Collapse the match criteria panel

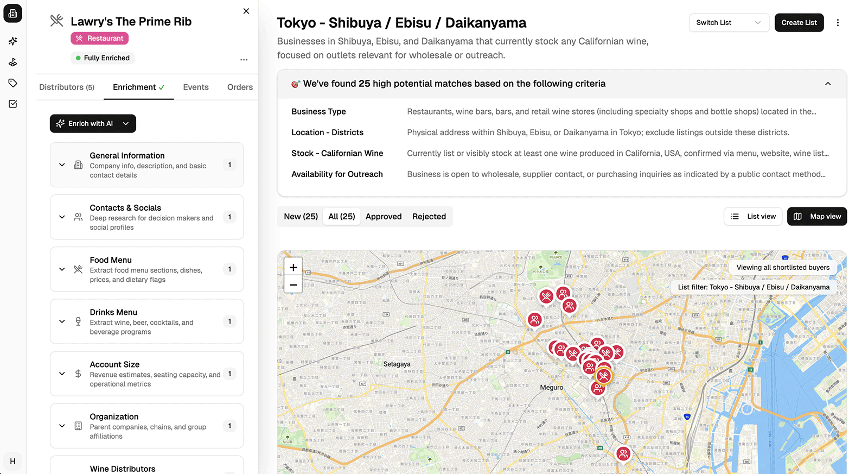click(x=828, y=84)
